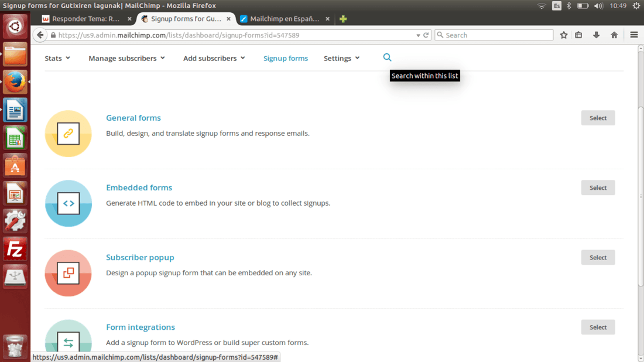Open the Trash in the launcher
Viewport: 644px width, 362px height.
coord(15,346)
